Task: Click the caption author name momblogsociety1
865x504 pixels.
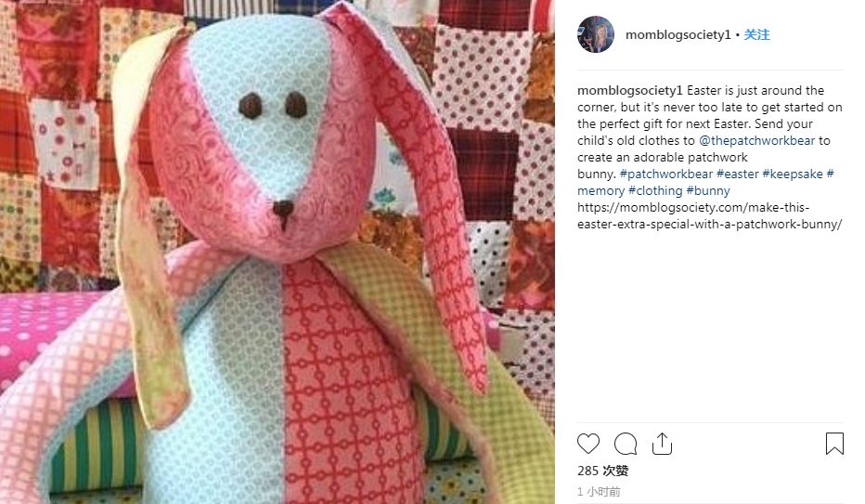Action: tap(630, 90)
